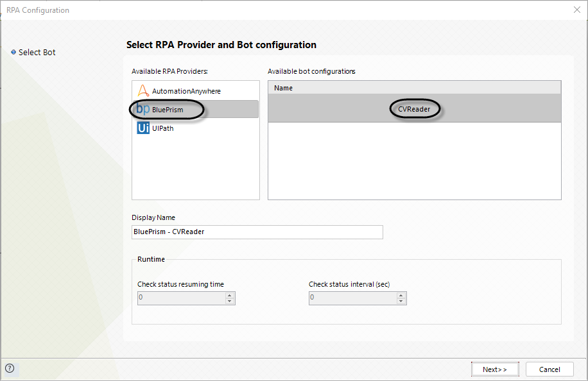Image resolution: width=588 pixels, height=381 pixels.
Task: Click the Name column header
Action: tap(415, 88)
